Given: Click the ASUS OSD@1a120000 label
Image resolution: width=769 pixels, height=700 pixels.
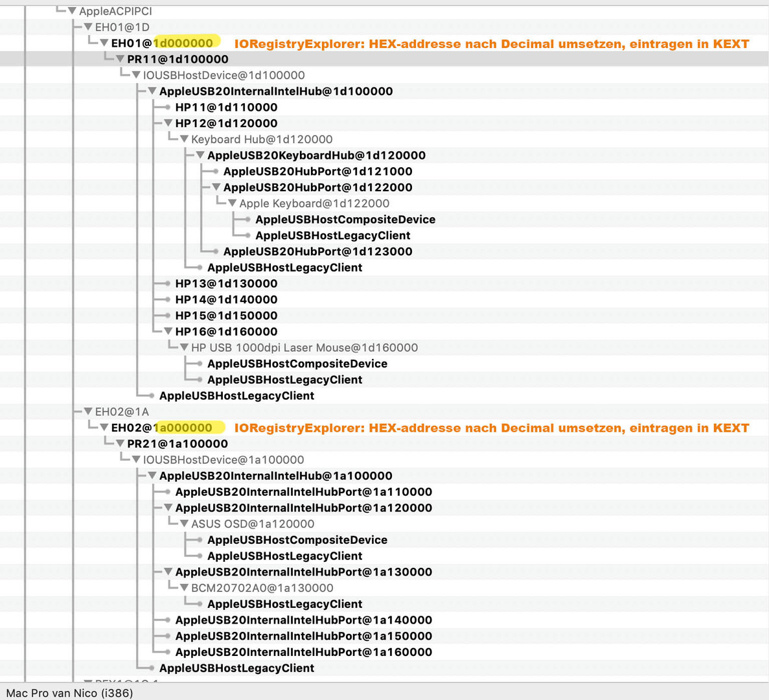Looking at the screenshot, I should point(253,524).
